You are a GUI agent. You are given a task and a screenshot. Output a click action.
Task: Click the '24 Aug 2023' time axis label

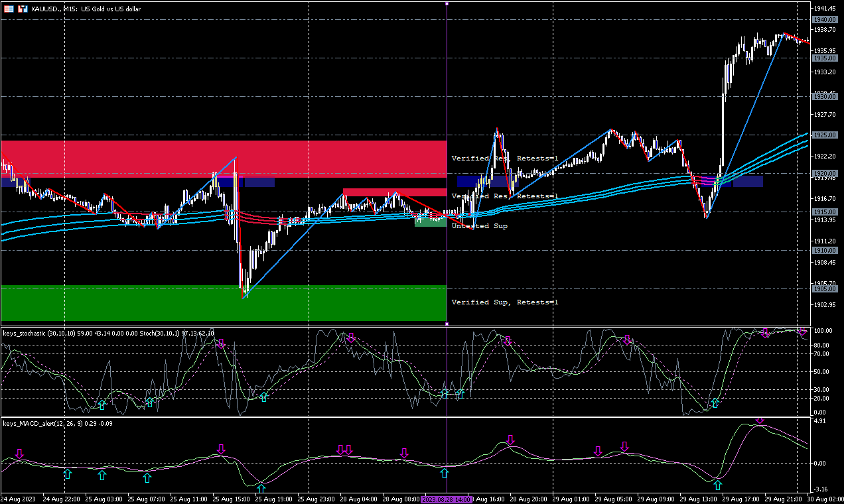19,498
